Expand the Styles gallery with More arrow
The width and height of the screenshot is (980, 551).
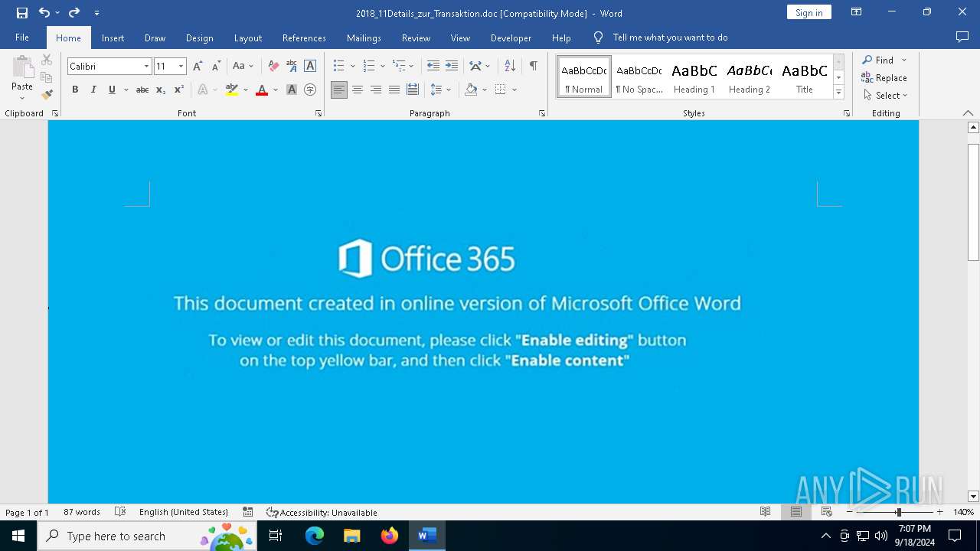838,93
